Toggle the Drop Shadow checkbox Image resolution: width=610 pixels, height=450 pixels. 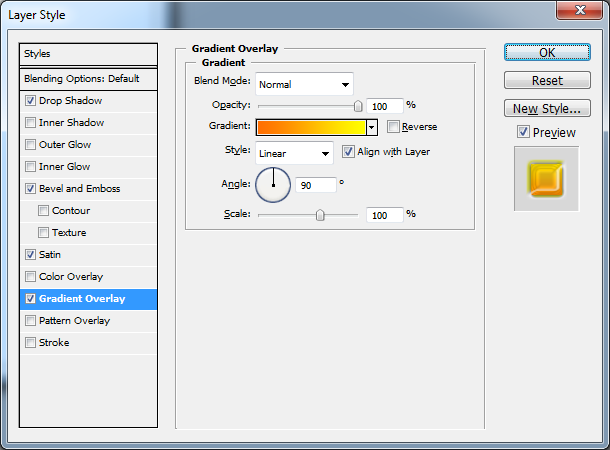pyautogui.click(x=30, y=101)
